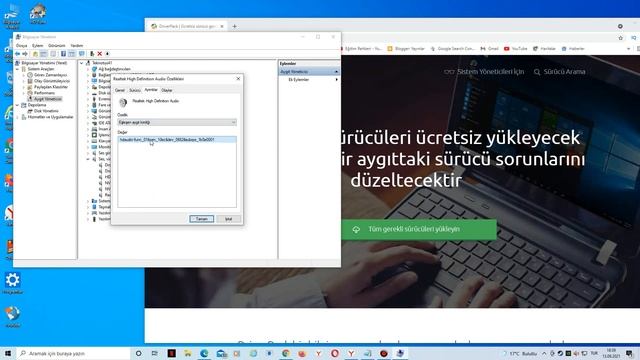Switch to the Sürücü tab
This screenshot has height=360, width=640.
pos(135,90)
